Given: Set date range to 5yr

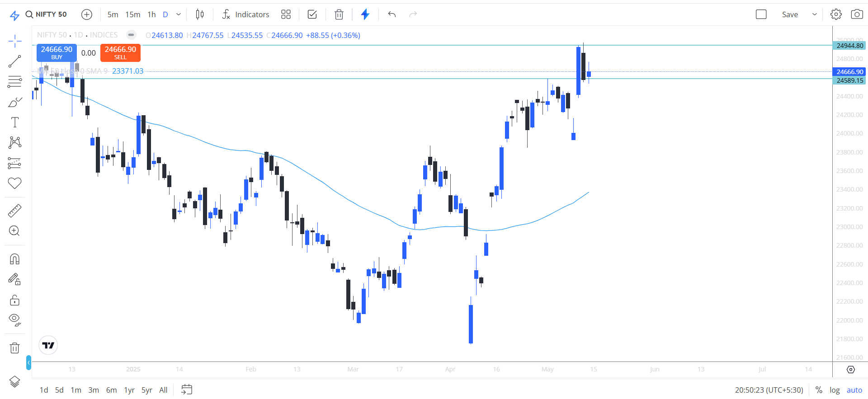Looking at the screenshot, I should 147,390.
